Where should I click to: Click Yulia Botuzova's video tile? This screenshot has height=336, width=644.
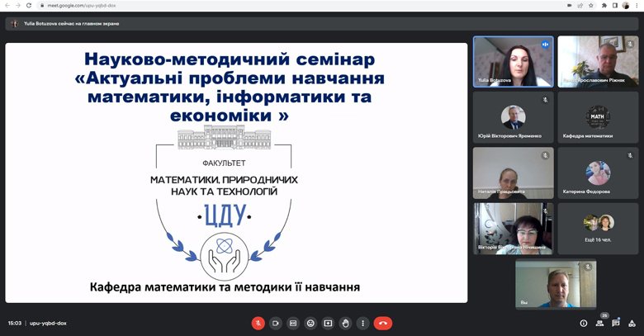(x=514, y=62)
